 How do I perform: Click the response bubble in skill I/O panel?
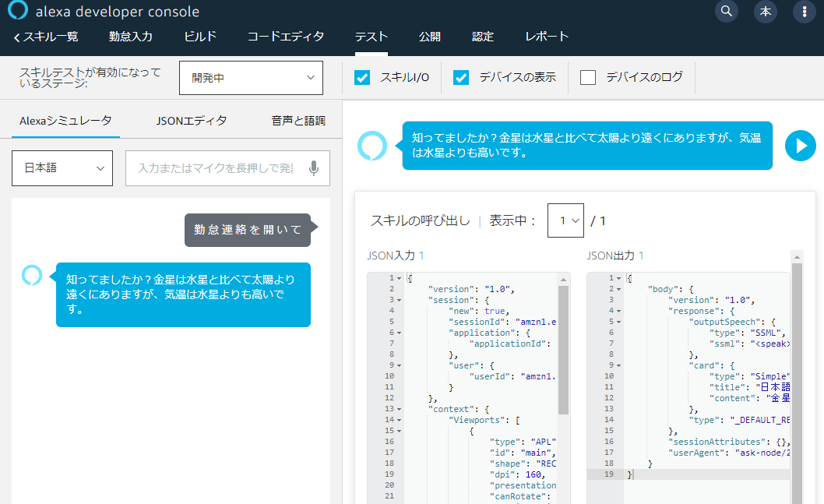pos(587,146)
